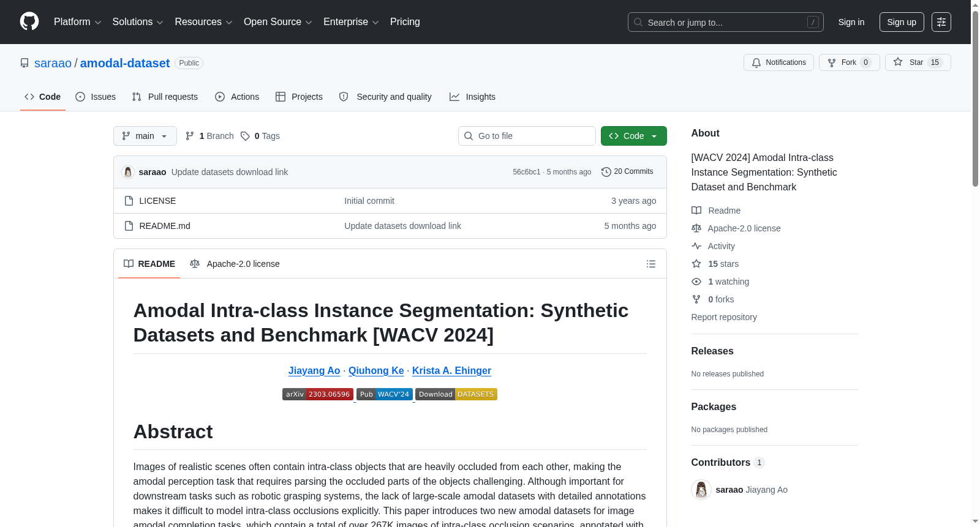This screenshot has width=980, height=527.
Task: Focus the Go to file input
Action: [x=527, y=136]
